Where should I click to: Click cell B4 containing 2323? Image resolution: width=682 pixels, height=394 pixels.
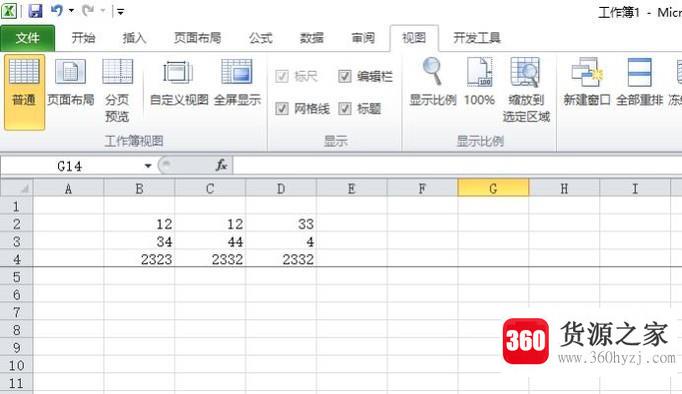139,259
